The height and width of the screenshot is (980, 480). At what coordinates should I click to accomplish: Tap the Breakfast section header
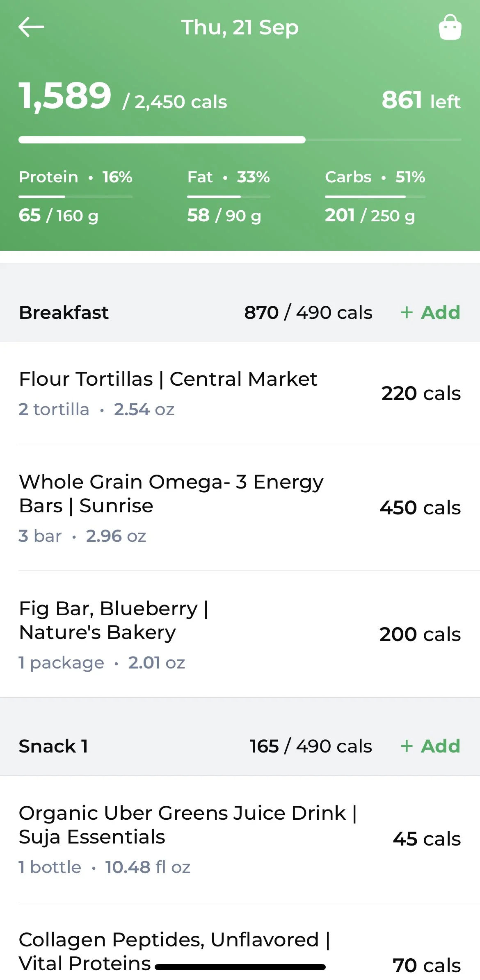click(x=64, y=312)
